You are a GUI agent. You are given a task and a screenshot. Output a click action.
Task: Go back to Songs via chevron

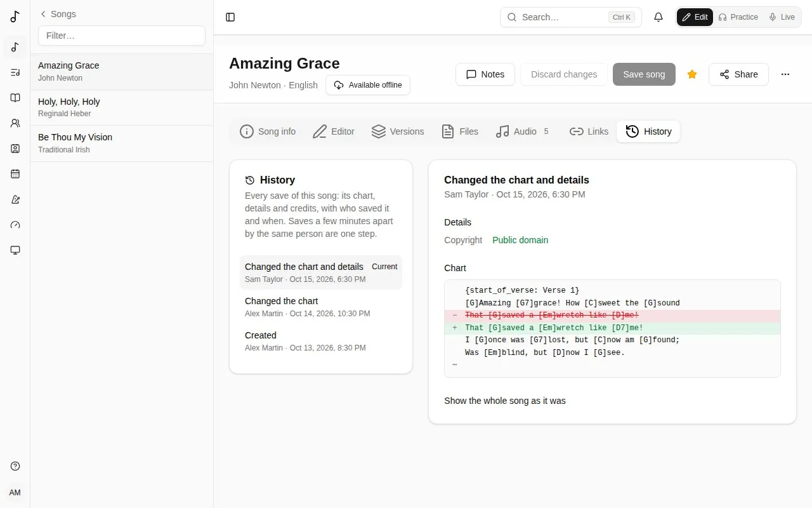58,14
